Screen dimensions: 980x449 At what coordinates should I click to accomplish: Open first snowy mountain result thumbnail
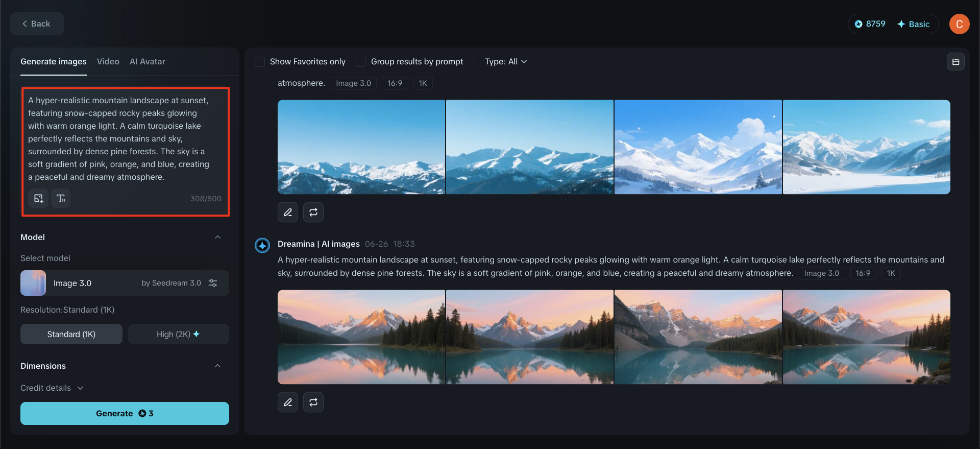[x=361, y=147]
